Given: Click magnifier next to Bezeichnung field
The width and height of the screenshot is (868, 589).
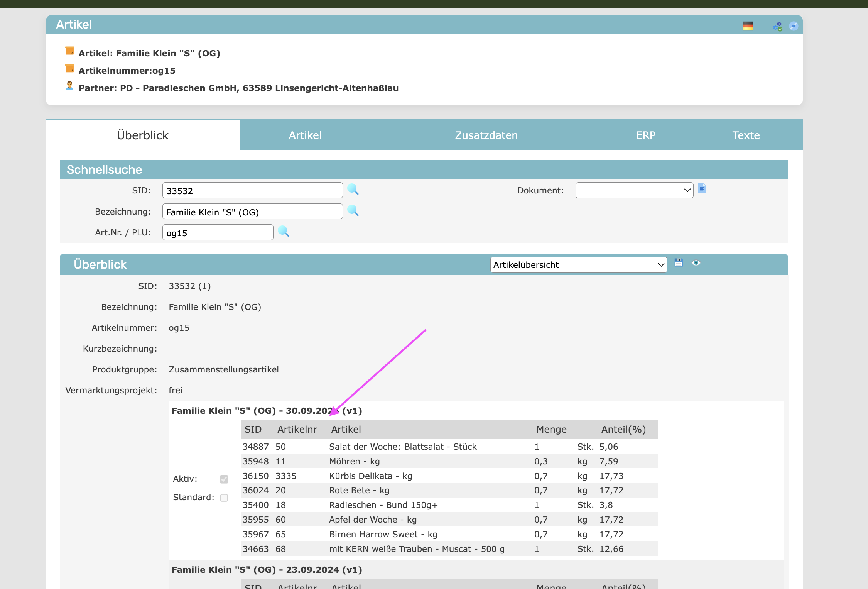Looking at the screenshot, I should point(353,211).
